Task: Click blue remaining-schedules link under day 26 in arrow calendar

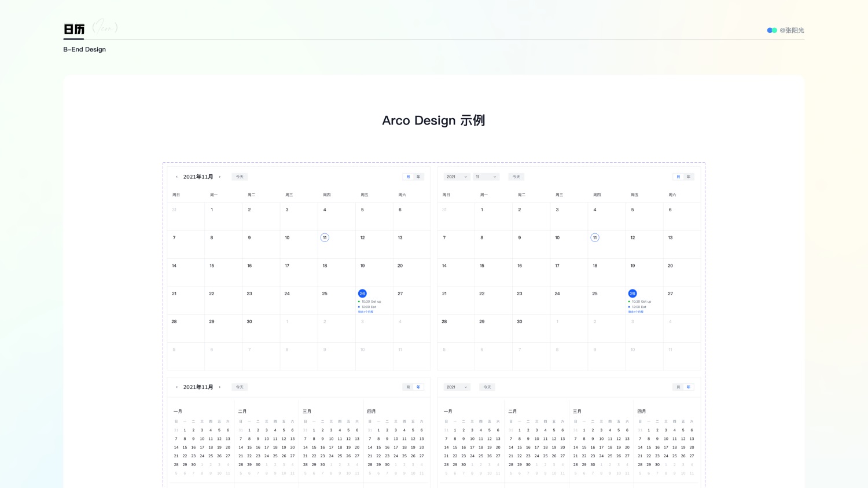Action: point(366,312)
